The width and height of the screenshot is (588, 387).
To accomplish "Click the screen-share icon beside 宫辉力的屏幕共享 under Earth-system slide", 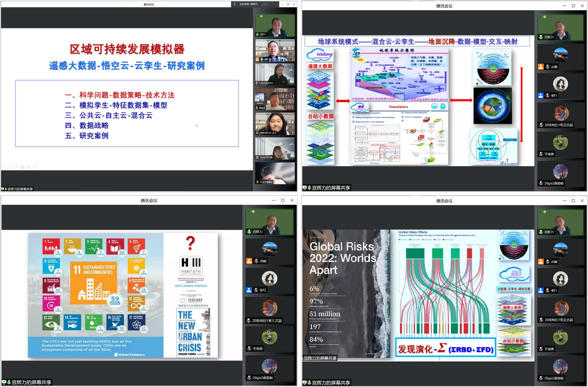I will 305,188.
